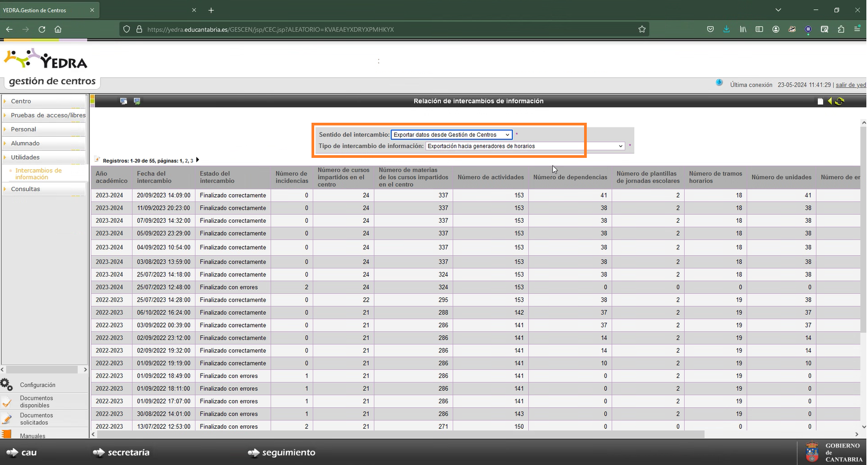The height and width of the screenshot is (465, 868).
Task: Click the horizontal scrollbar under the table
Action: pyautogui.click(x=401, y=434)
